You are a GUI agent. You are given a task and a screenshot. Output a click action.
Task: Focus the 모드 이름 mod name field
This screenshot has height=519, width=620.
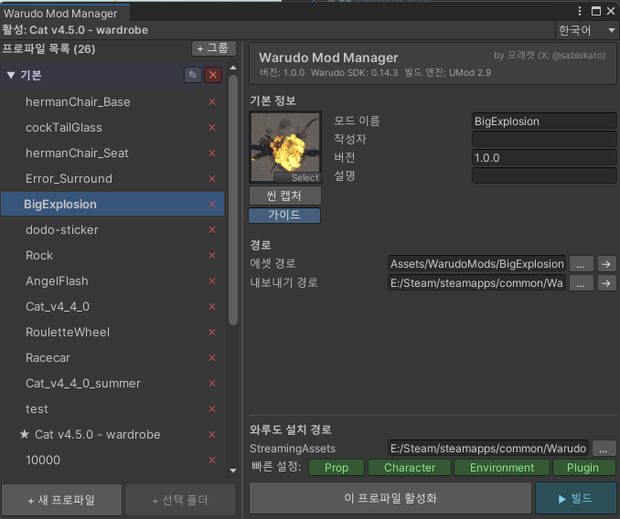coord(544,121)
